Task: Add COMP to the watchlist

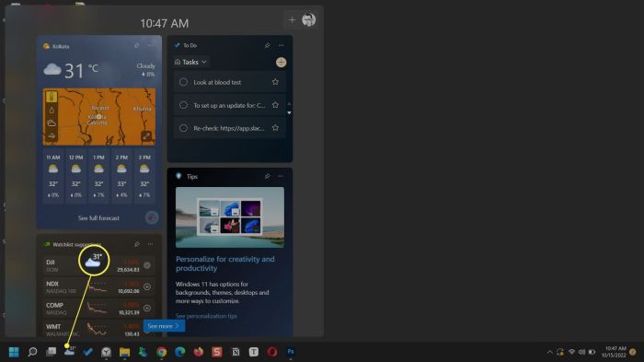Action: (x=147, y=308)
